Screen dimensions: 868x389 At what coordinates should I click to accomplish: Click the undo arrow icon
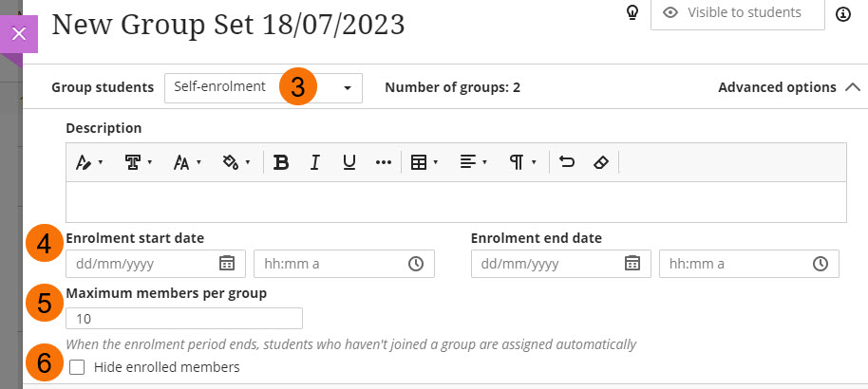pos(567,162)
